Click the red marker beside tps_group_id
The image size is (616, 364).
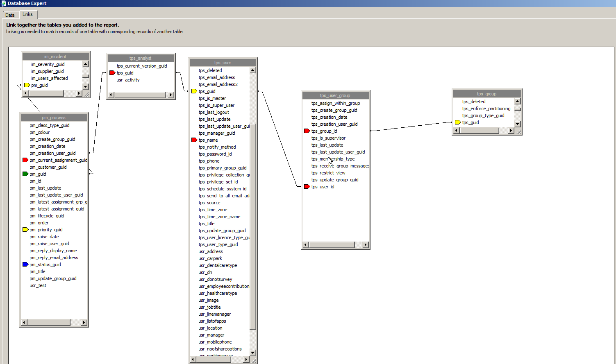[x=307, y=131]
